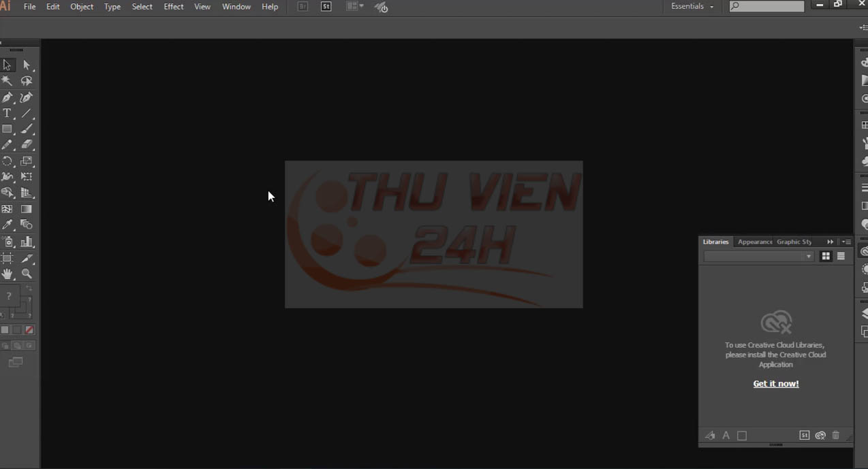
Task: Click the 'Get it now!' link
Action: tap(776, 384)
